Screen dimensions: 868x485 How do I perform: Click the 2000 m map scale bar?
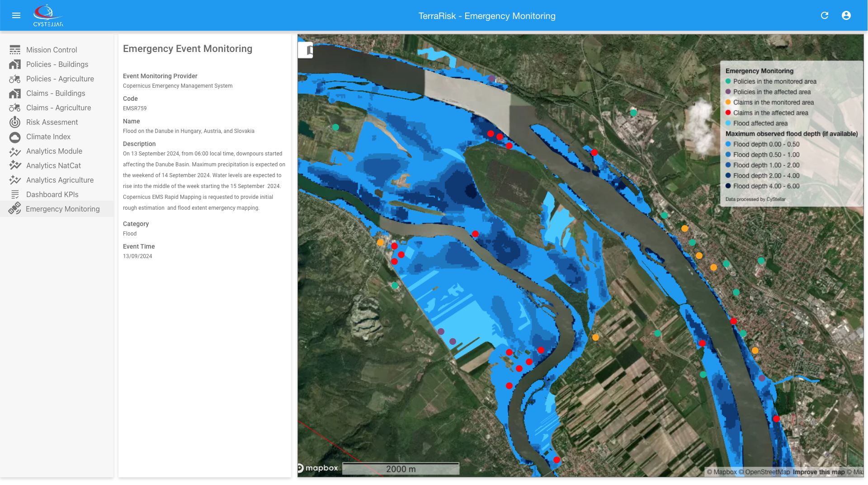click(401, 469)
